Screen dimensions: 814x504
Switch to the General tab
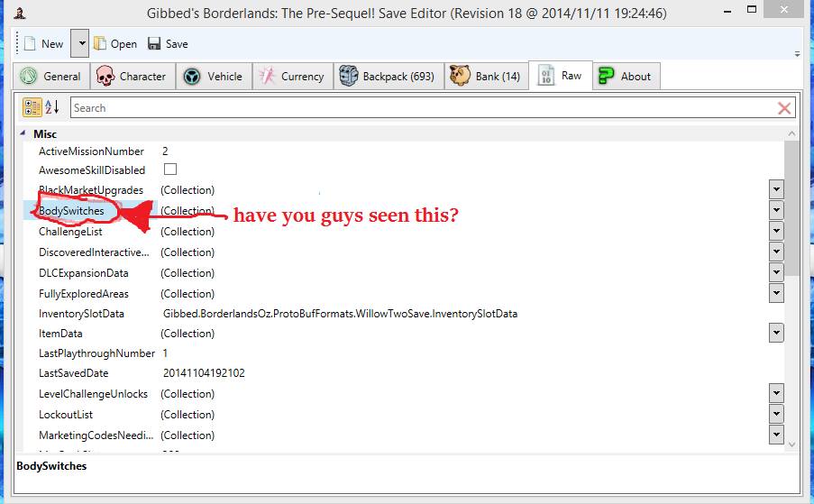[50, 77]
